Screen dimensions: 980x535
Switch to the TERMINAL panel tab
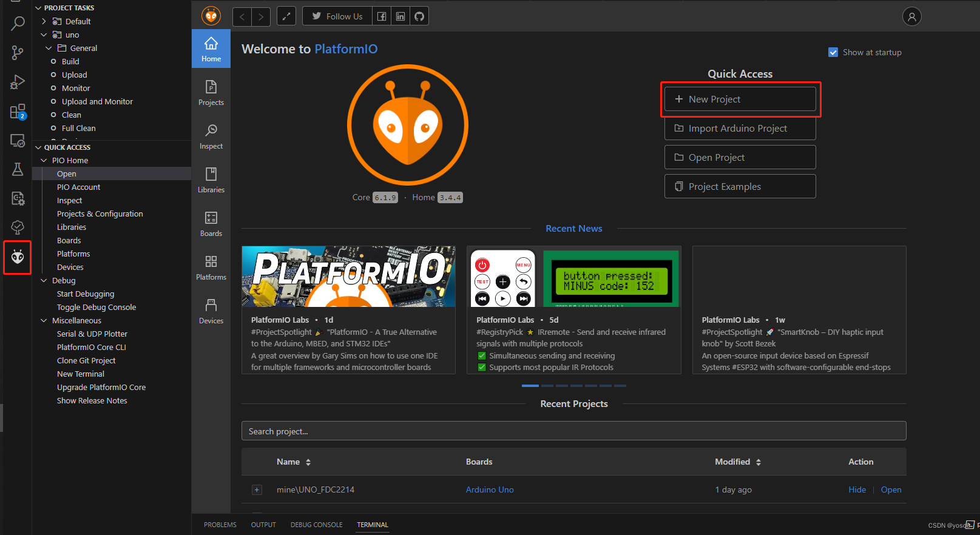(x=373, y=525)
